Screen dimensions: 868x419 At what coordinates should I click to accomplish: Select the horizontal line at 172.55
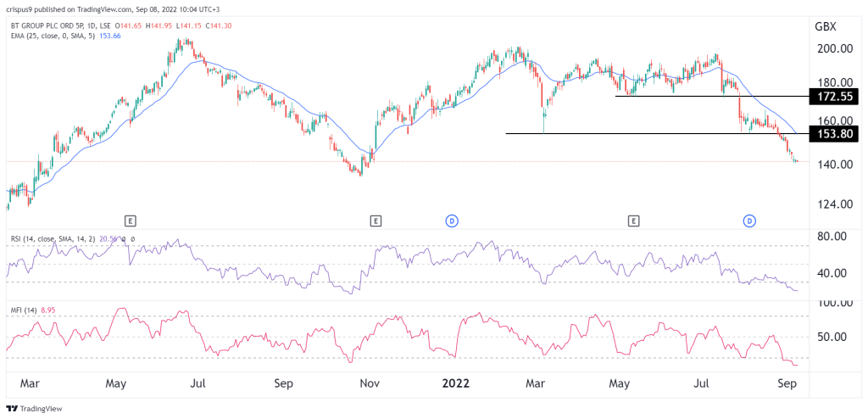[x=711, y=97]
